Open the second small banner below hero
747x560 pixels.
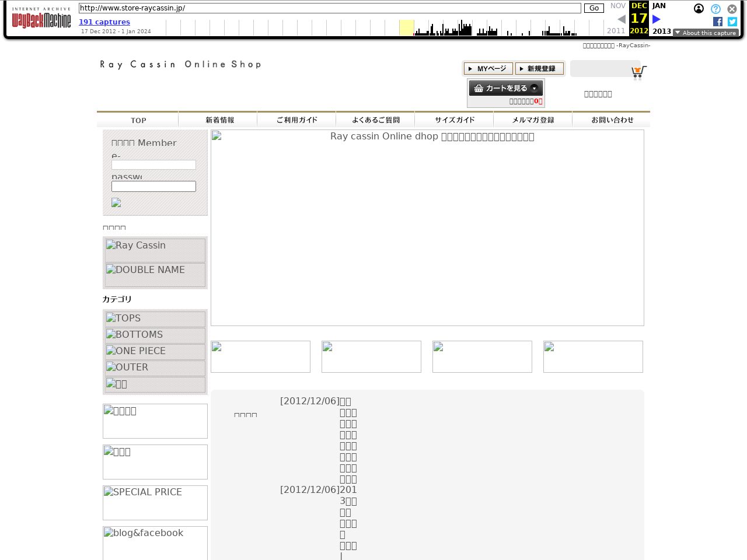point(371,356)
